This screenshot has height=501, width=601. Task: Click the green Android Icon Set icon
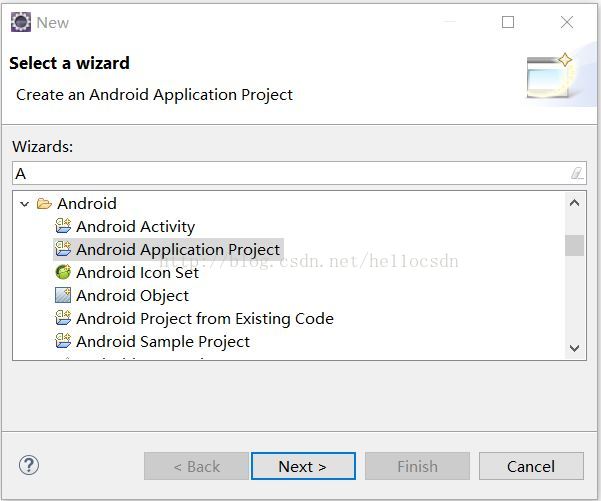click(63, 272)
